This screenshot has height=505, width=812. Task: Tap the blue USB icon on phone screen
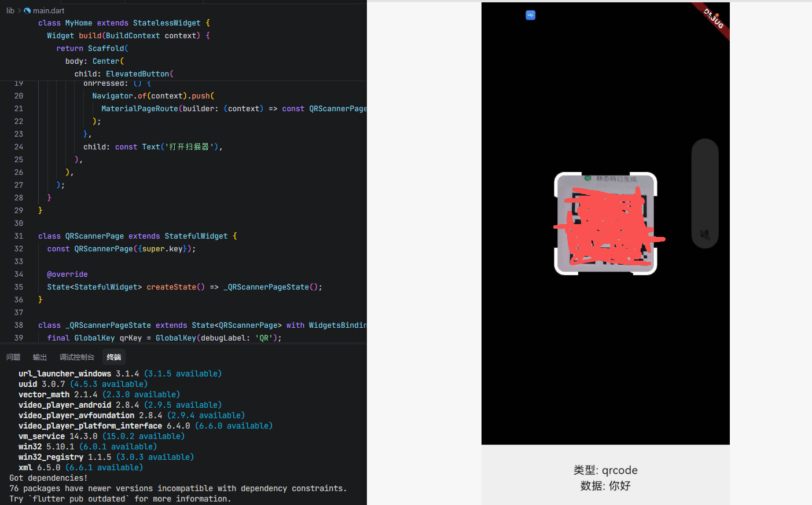pos(531,15)
